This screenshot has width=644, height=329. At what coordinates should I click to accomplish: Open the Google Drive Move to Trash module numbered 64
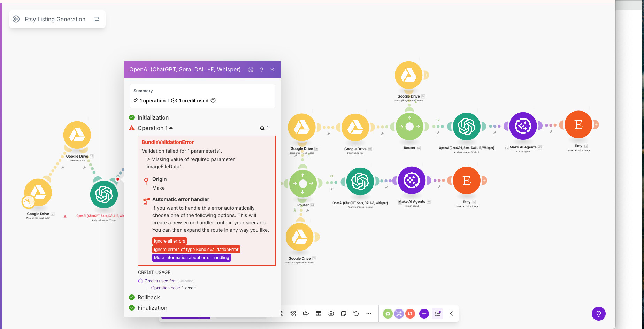pyautogui.click(x=409, y=75)
